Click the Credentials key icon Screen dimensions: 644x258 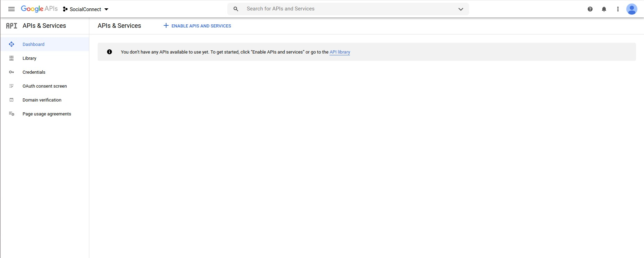click(x=11, y=72)
